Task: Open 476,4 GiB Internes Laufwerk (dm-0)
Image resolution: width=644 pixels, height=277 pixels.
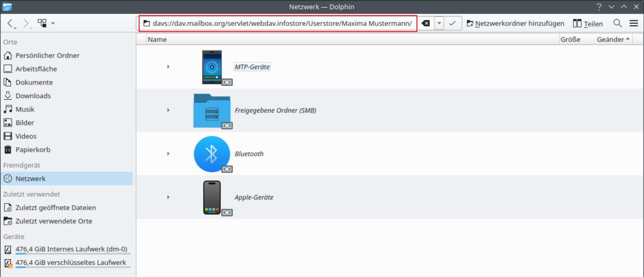Action: coord(67,249)
